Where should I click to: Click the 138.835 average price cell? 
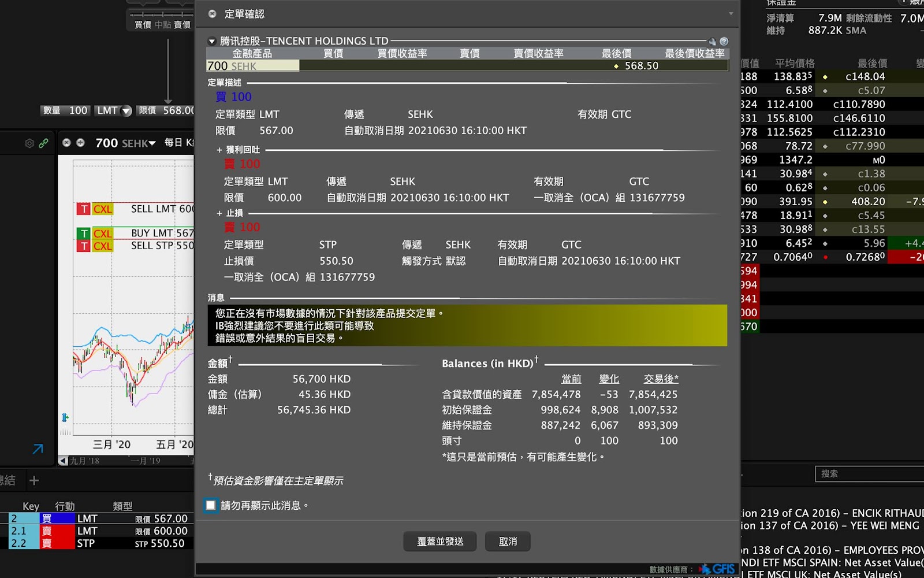coord(793,76)
